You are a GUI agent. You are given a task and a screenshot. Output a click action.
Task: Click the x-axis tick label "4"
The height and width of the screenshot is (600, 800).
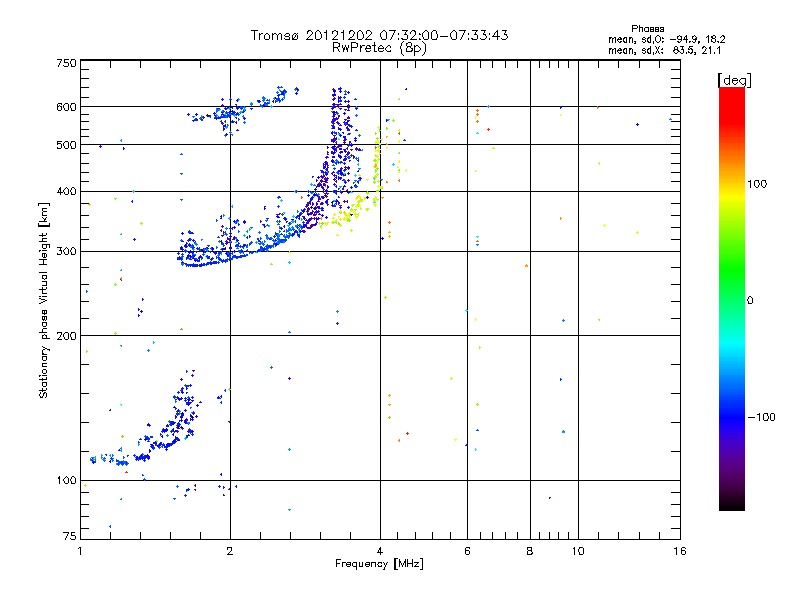point(380,551)
